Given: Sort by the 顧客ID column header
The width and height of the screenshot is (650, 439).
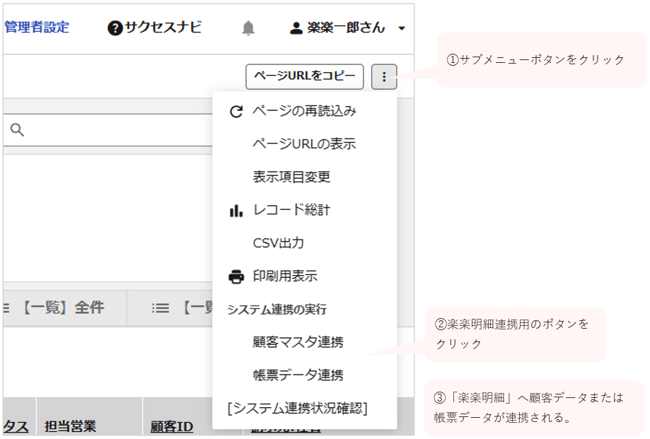Looking at the screenshot, I should point(171,426).
